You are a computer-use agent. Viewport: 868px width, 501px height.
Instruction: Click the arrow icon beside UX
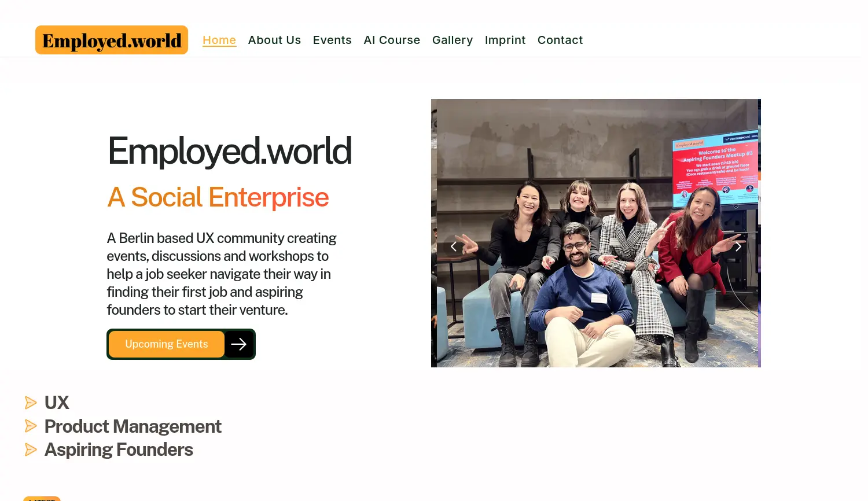click(x=31, y=403)
